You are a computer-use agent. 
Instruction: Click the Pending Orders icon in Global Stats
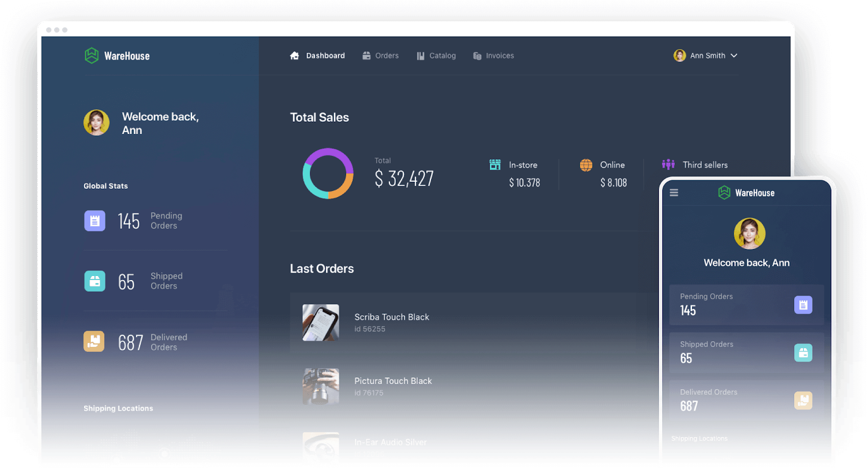[x=95, y=221]
